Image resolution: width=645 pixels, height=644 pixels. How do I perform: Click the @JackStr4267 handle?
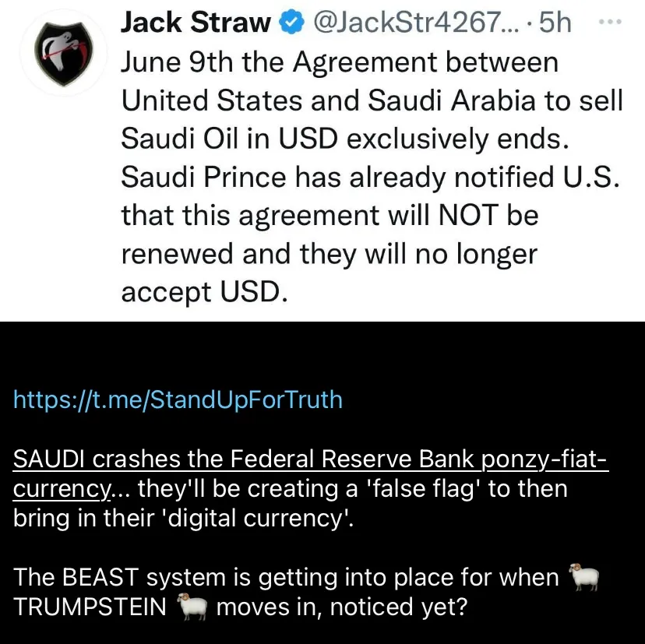pos(411,24)
